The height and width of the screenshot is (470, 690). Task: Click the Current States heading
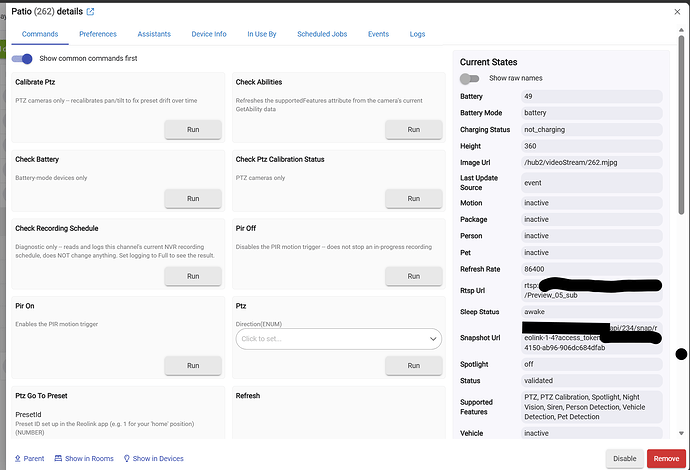click(x=488, y=62)
